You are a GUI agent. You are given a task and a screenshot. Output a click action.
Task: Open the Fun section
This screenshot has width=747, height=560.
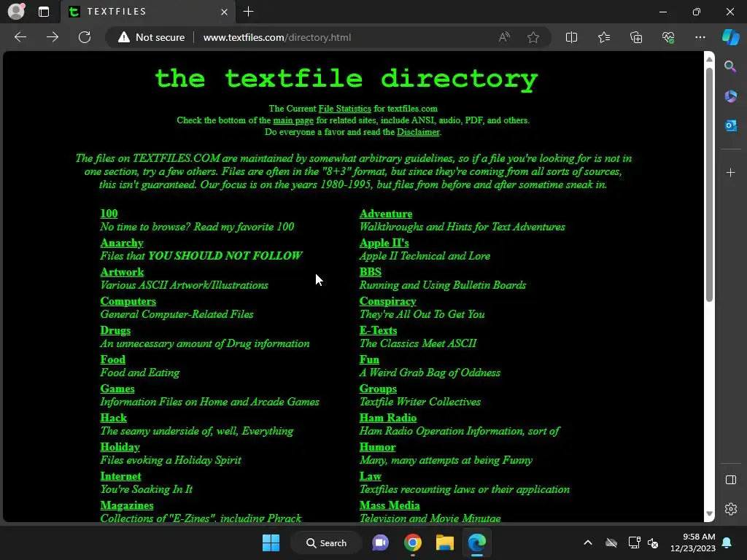[x=369, y=359]
